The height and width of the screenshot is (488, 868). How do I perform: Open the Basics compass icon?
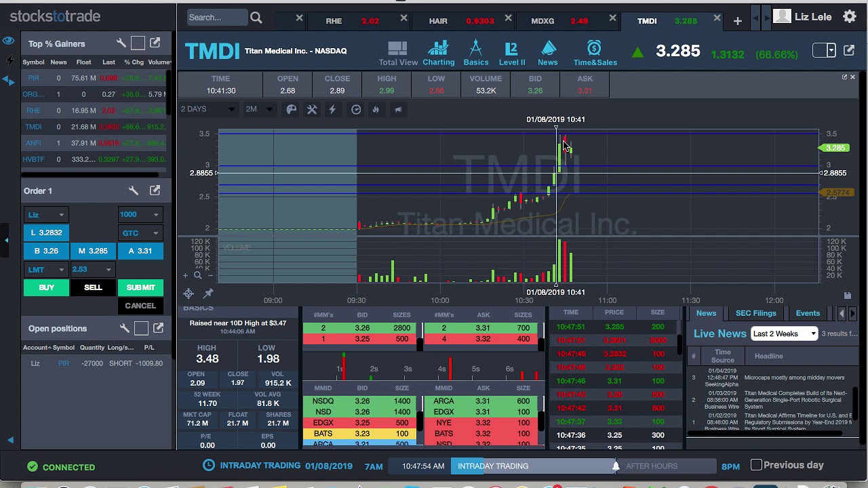click(475, 54)
